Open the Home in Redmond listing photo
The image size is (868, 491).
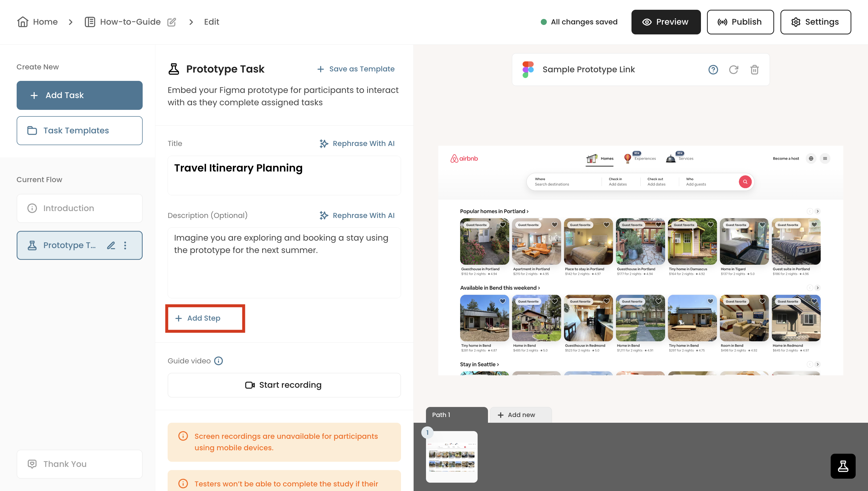point(796,318)
